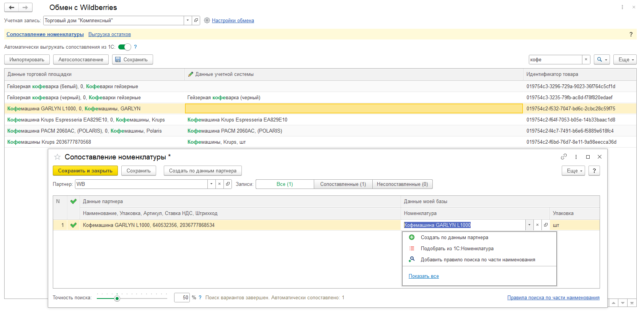Go back with the left arrow button
This screenshot has height=315, width=644.
coord(11,7)
